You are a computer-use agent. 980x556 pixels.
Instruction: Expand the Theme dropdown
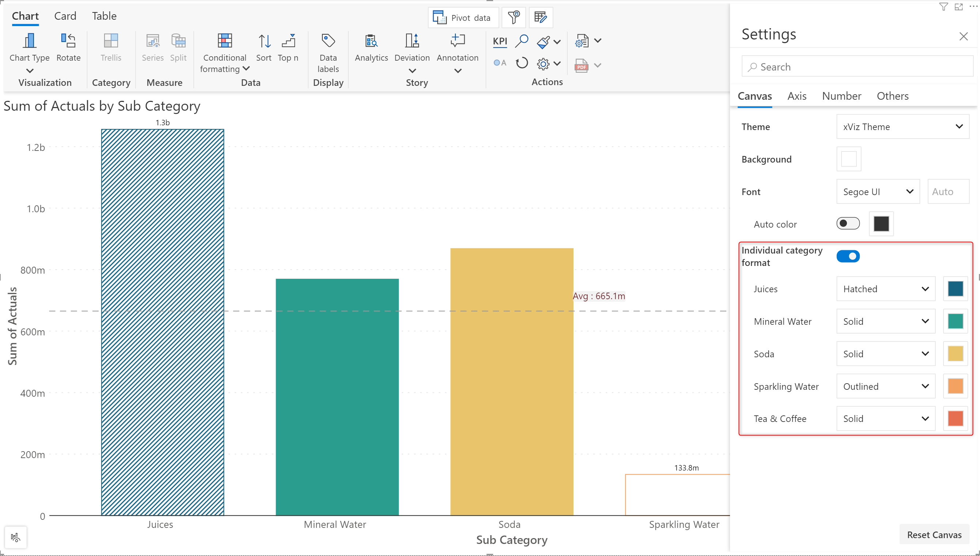903,126
